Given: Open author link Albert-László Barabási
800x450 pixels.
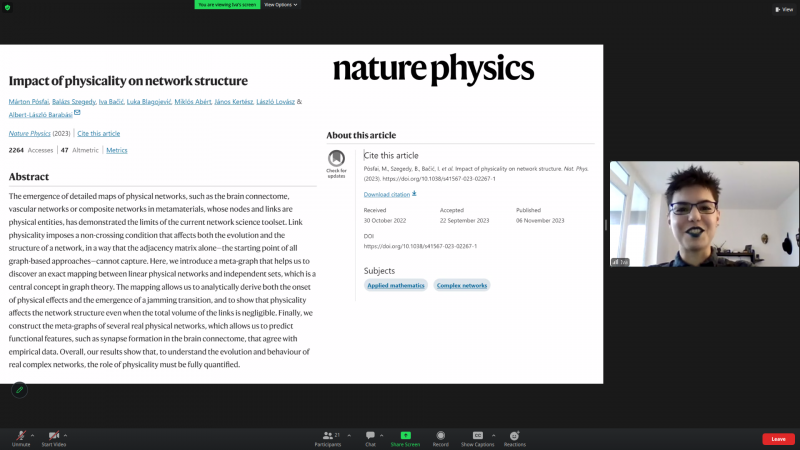Looking at the screenshot, I should (40, 115).
